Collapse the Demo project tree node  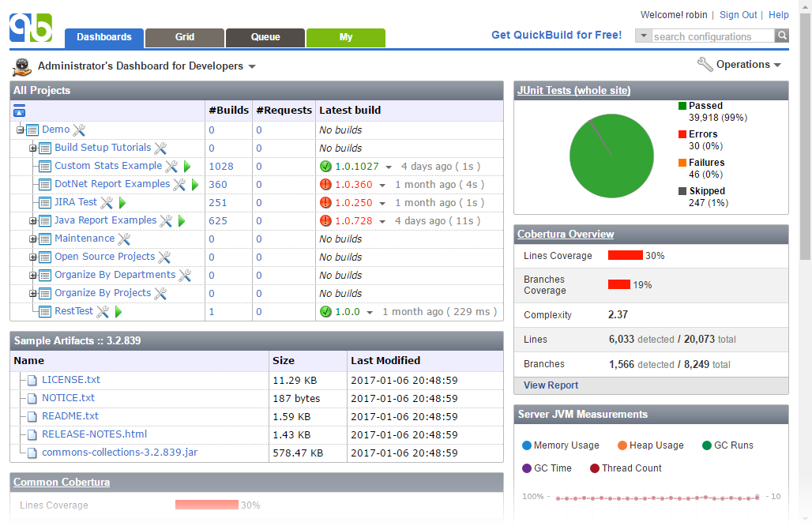click(20, 130)
